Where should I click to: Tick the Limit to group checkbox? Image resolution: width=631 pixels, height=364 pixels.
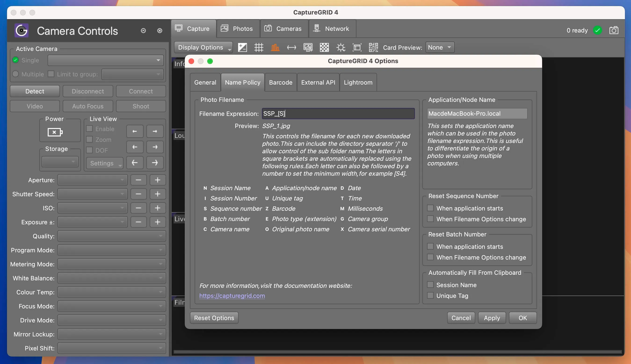pos(51,74)
